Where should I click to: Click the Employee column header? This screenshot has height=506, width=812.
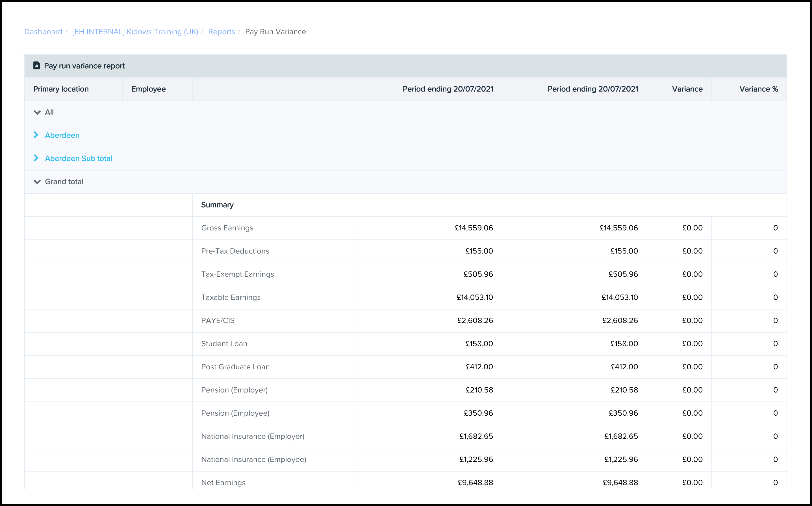pos(148,89)
